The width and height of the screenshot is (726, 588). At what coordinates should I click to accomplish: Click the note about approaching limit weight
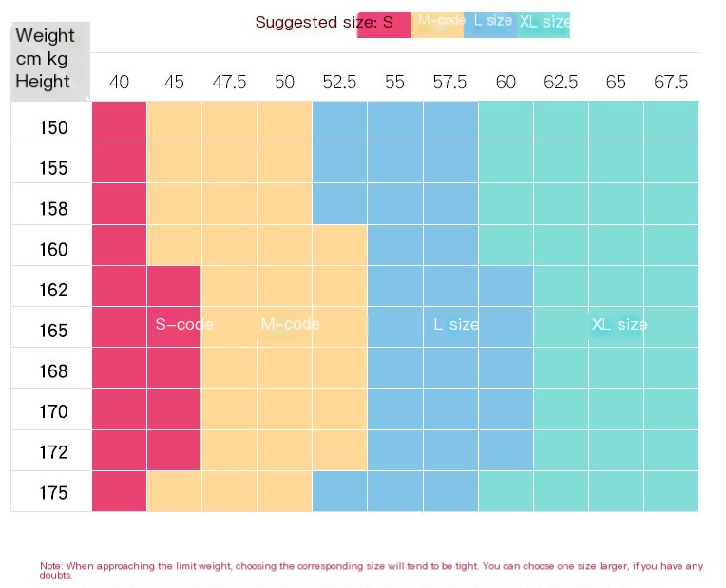(371, 570)
